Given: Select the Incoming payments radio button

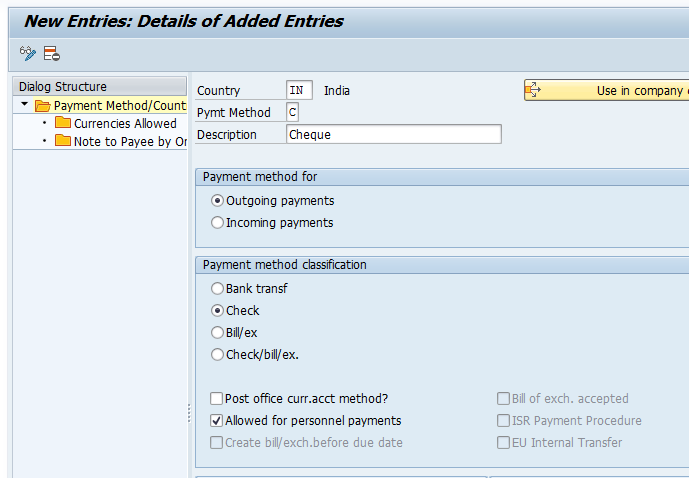Looking at the screenshot, I should tap(217, 223).
